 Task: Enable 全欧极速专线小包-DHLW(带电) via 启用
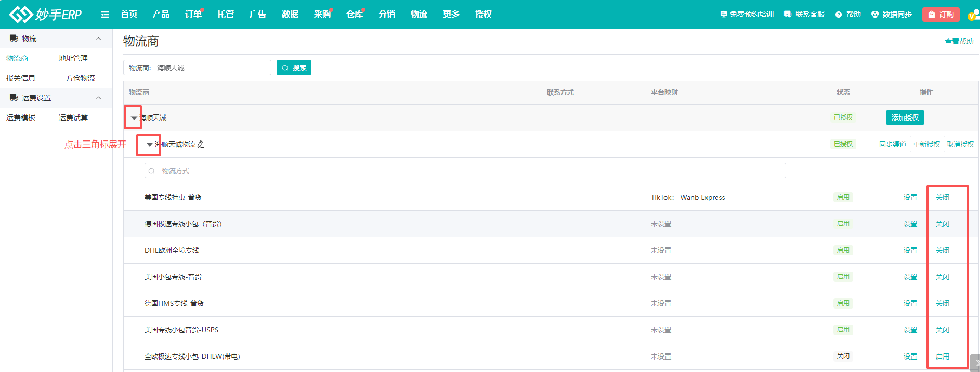(942, 356)
